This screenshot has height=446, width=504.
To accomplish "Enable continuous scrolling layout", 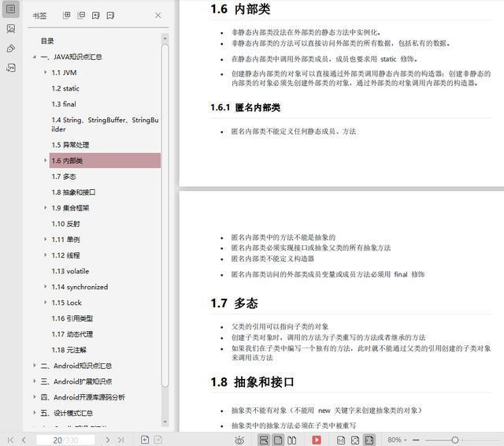I will pos(264,440).
